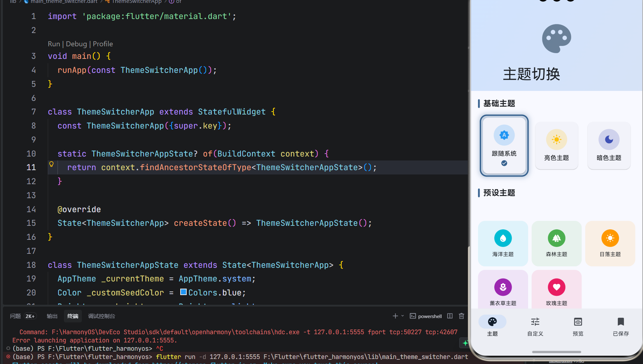
Task: Open the 已保存 bottom navigation tab
Action: point(621,326)
